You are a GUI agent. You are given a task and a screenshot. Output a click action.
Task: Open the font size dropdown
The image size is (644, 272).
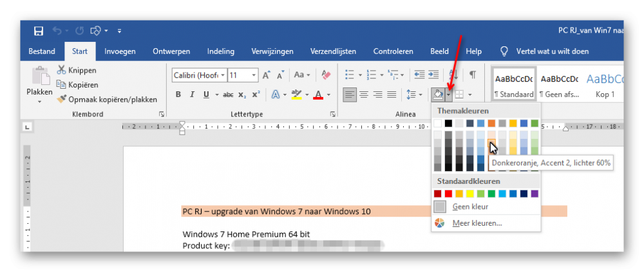pyautogui.click(x=243, y=75)
